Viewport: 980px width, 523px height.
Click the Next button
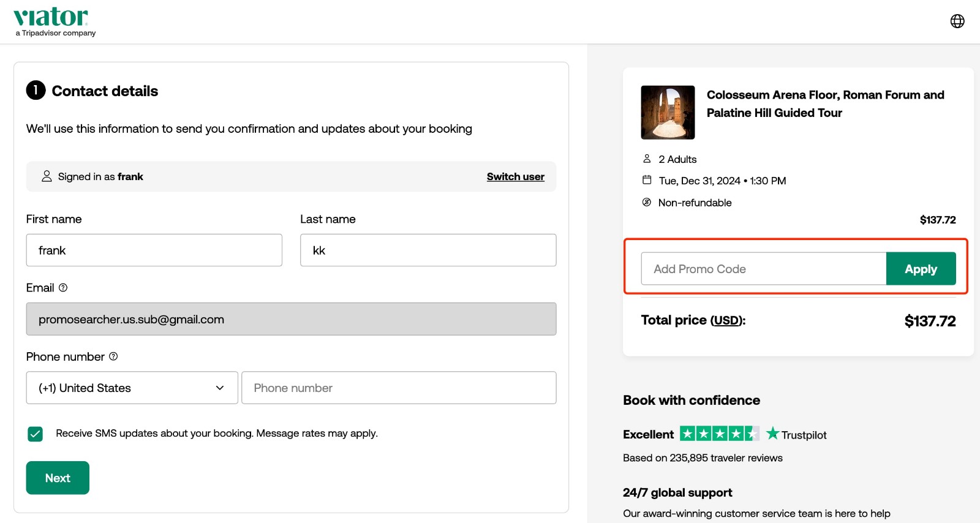(57, 478)
